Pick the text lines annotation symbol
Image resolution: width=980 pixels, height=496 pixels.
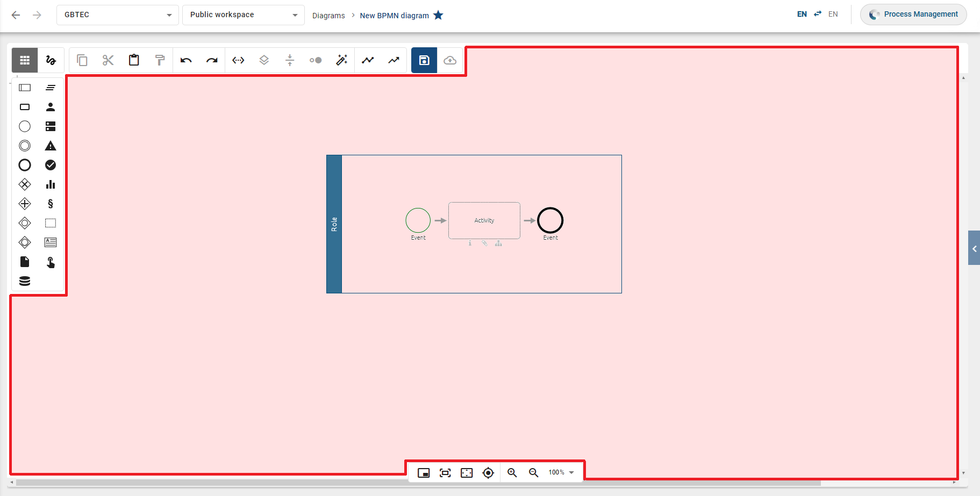coord(51,88)
